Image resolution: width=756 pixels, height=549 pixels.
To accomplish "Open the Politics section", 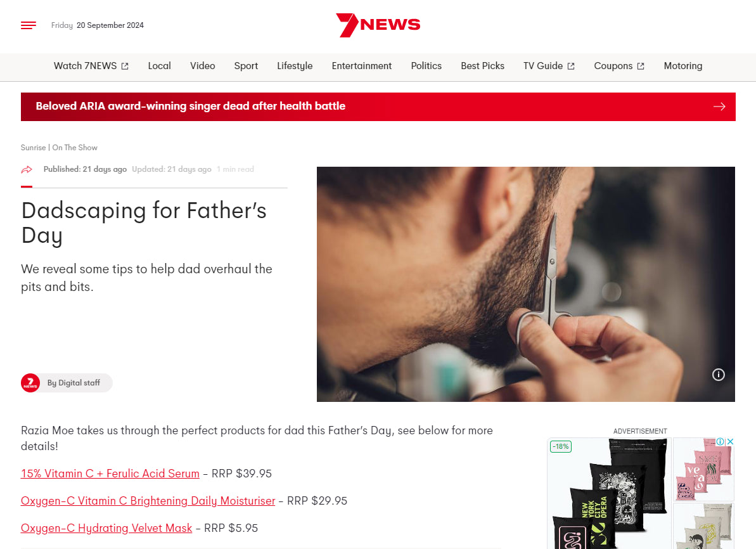I will coord(426,66).
